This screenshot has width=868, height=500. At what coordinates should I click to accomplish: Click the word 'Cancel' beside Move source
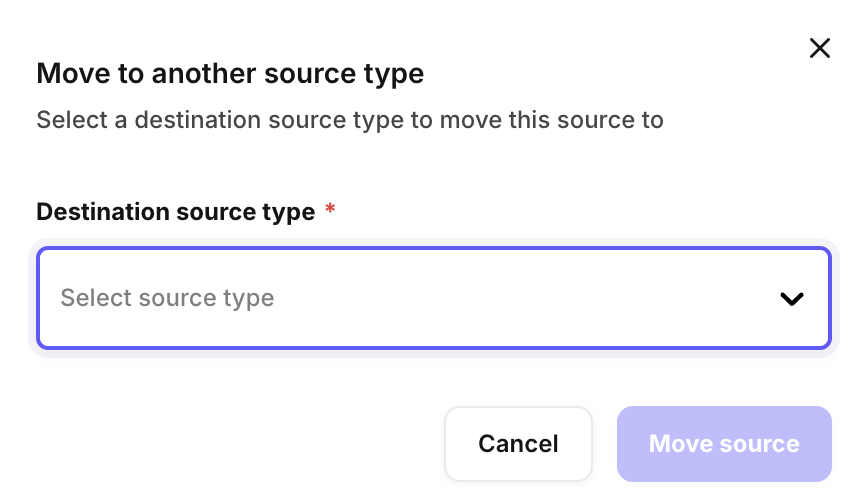518,444
